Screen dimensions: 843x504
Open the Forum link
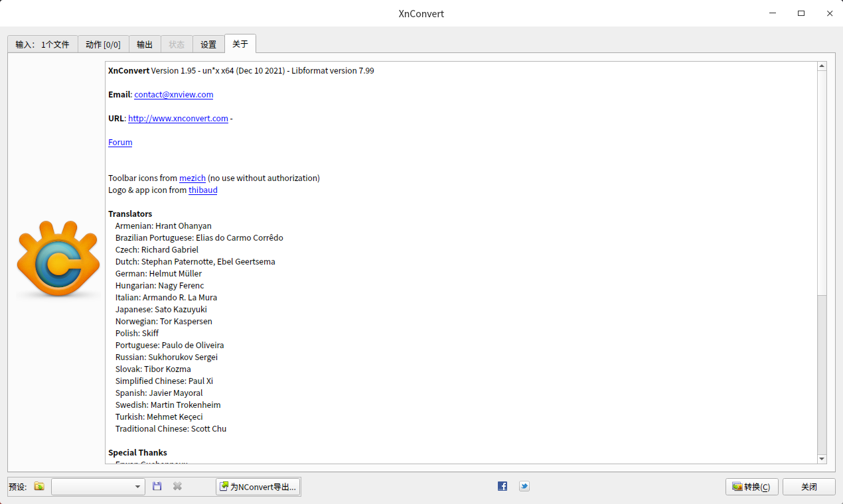pyautogui.click(x=119, y=142)
